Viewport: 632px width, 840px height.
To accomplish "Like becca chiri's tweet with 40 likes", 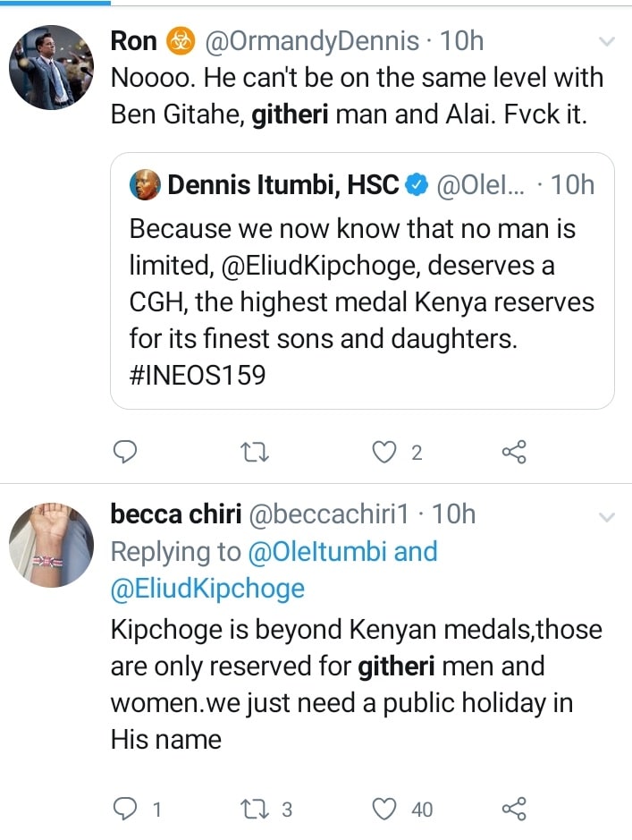I will pos(384,809).
